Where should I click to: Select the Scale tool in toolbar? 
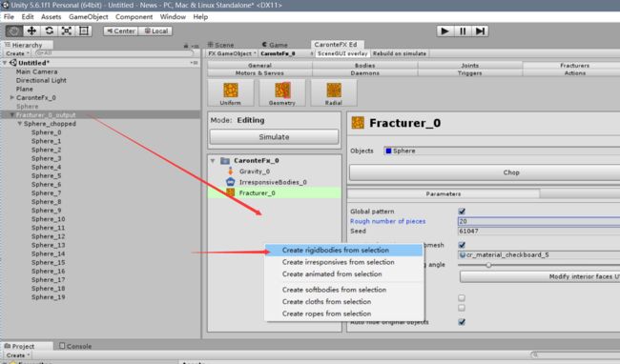coord(66,30)
